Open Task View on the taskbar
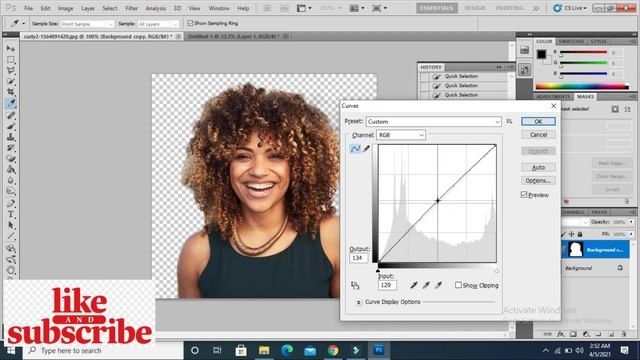The height and width of the screenshot is (360, 640). tap(218, 350)
